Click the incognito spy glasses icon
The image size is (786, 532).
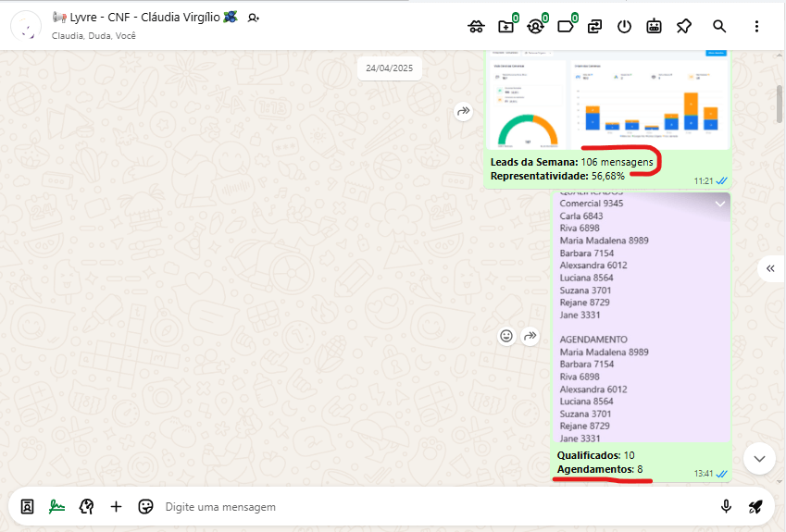tap(477, 26)
